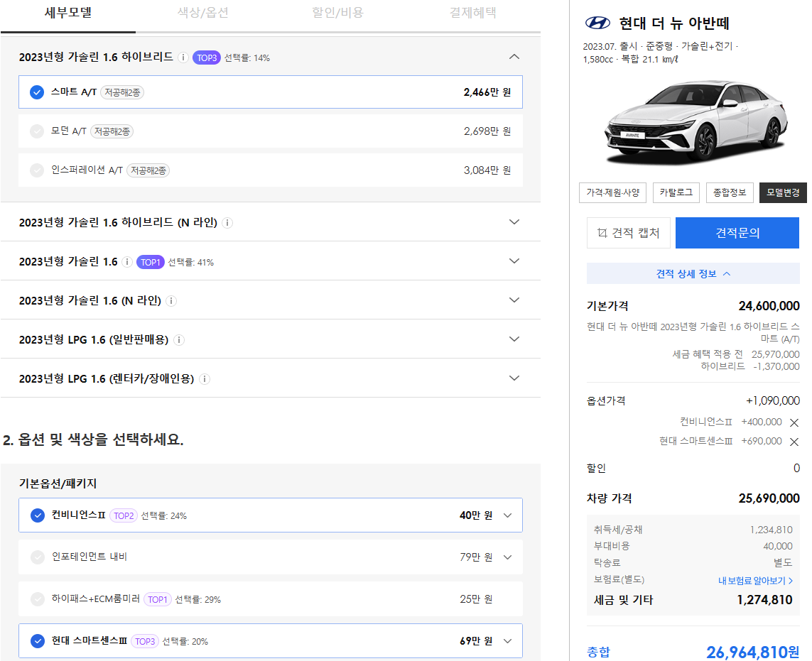Click the 총합 26,964,810원 total amount

point(753,652)
